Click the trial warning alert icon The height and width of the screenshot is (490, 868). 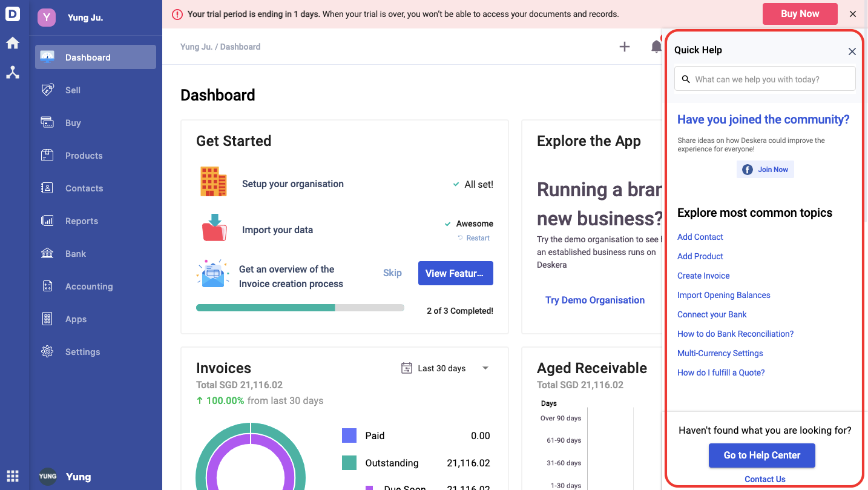pos(177,15)
